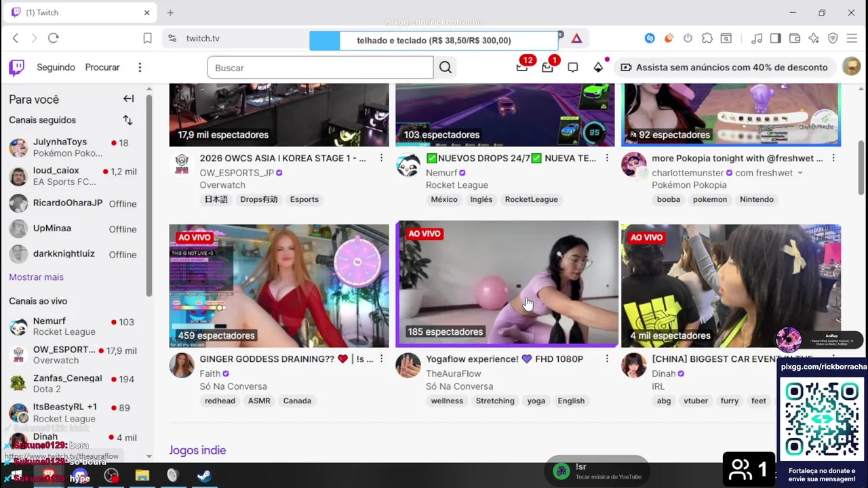Open the music note media control
The image size is (868, 488).
pos(757,39)
